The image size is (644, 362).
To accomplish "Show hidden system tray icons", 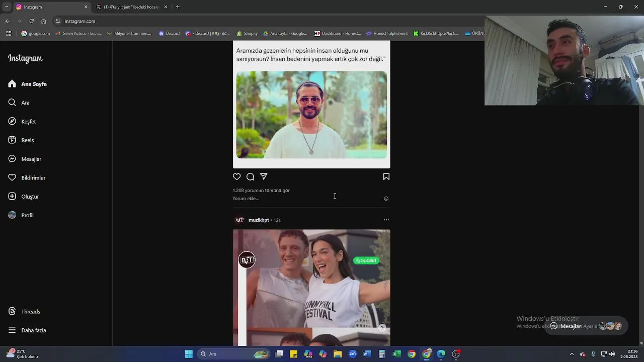I will point(572,354).
